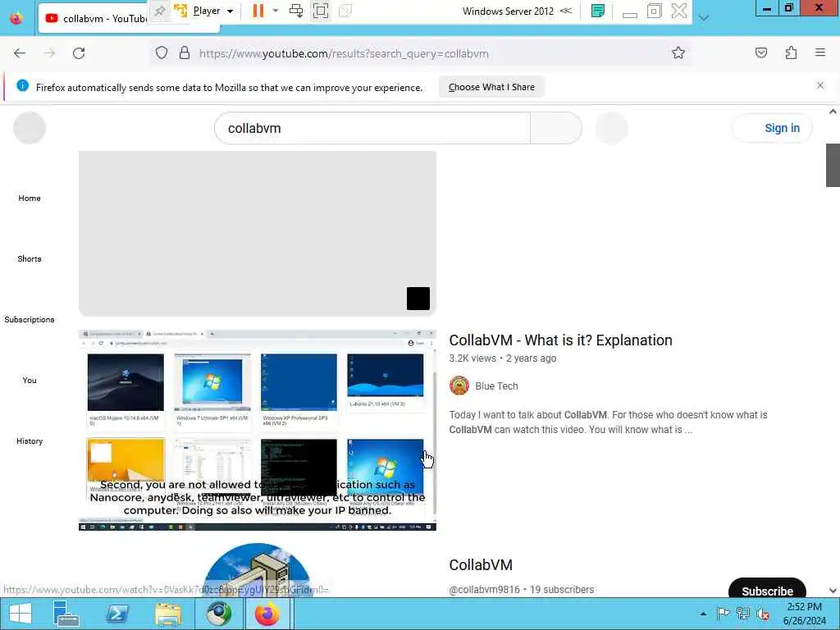Send Ctrl+Alt+Del to the virtual machine
The image size is (840, 630).
[x=295, y=11]
